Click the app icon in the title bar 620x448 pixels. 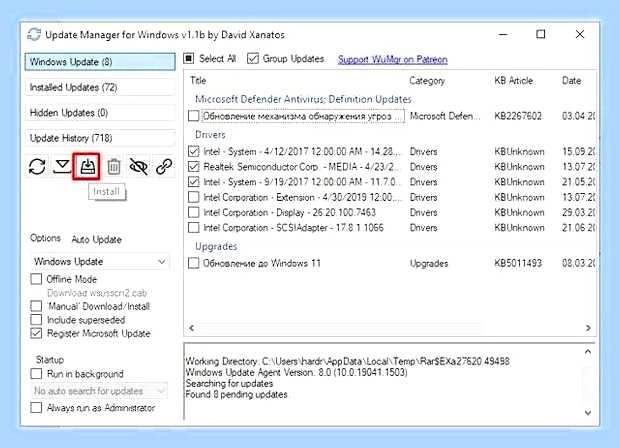point(34,34)
